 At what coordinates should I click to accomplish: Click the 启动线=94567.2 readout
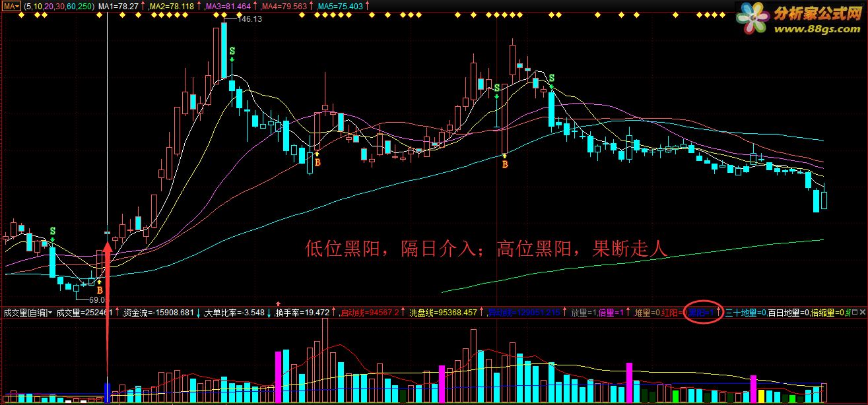(x=370, y=313)
